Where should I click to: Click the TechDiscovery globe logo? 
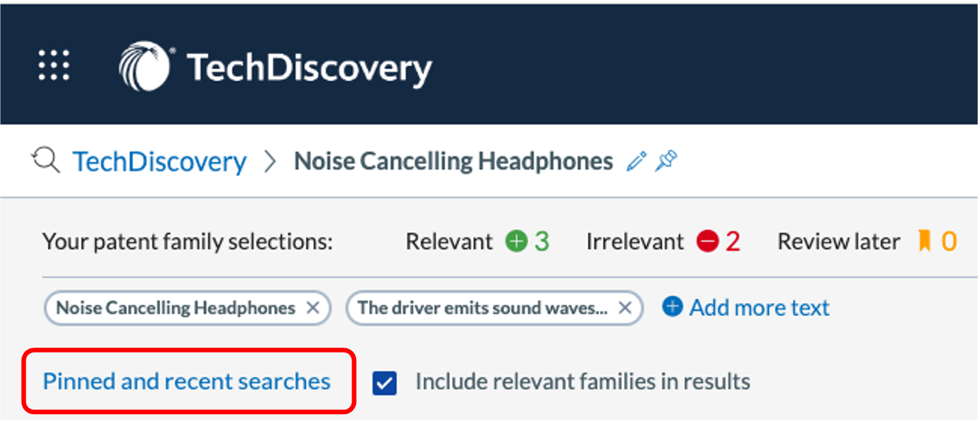tap(145, 66)
